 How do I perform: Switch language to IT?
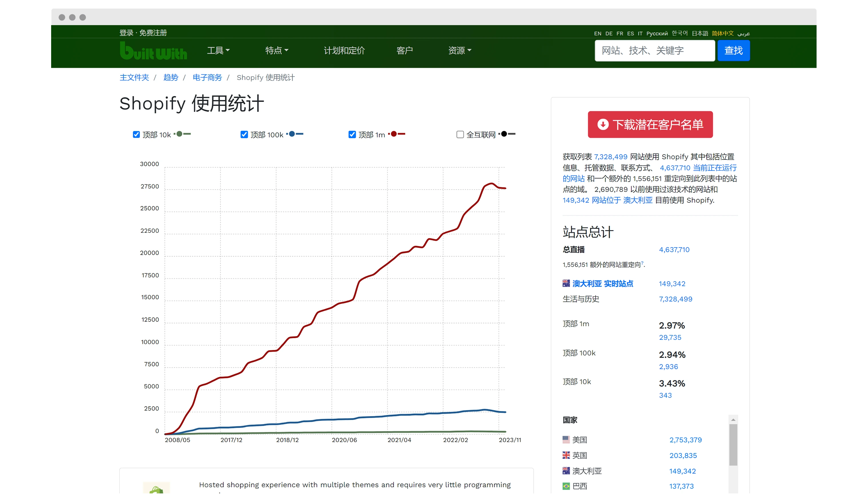click(x=640, y=33)
